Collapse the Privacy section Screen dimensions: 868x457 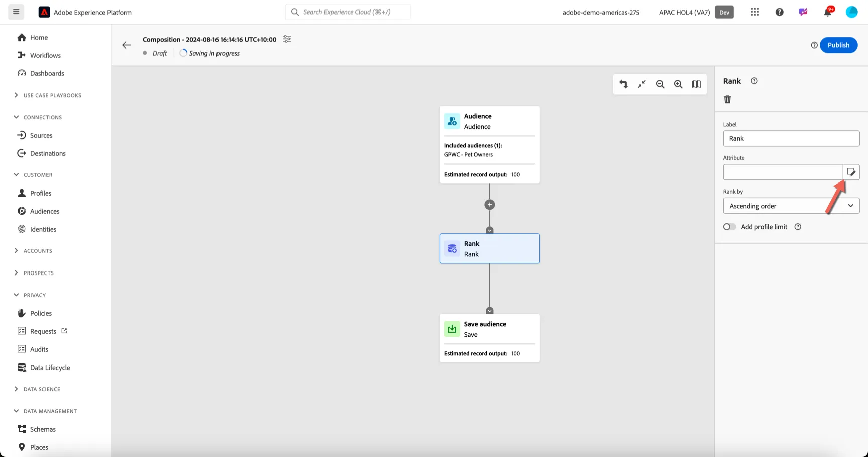(x=30, y=295)
